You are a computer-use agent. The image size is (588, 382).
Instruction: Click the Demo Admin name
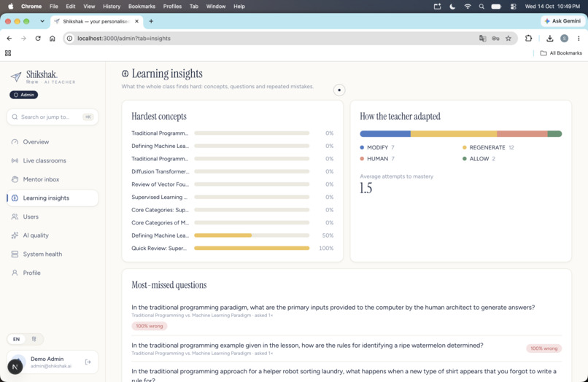coord(47,359)
